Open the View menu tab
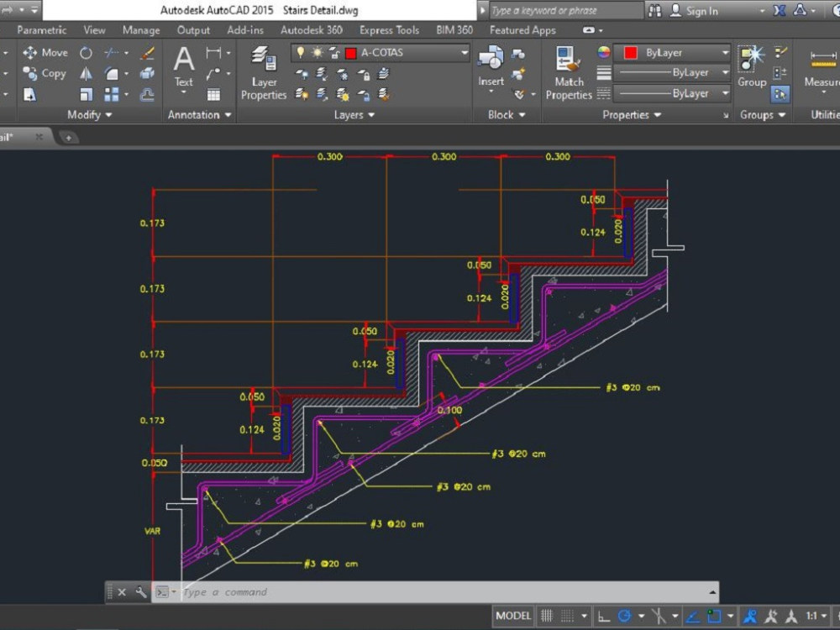 [x=94, y=29]
